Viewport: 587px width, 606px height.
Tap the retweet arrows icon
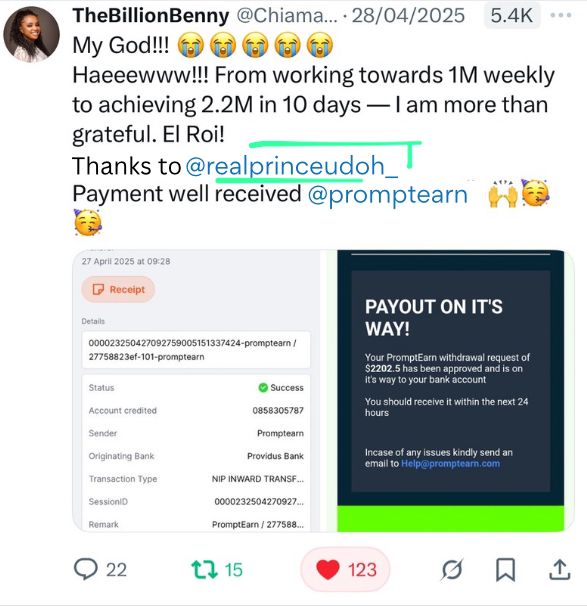[x=204, y=570]
